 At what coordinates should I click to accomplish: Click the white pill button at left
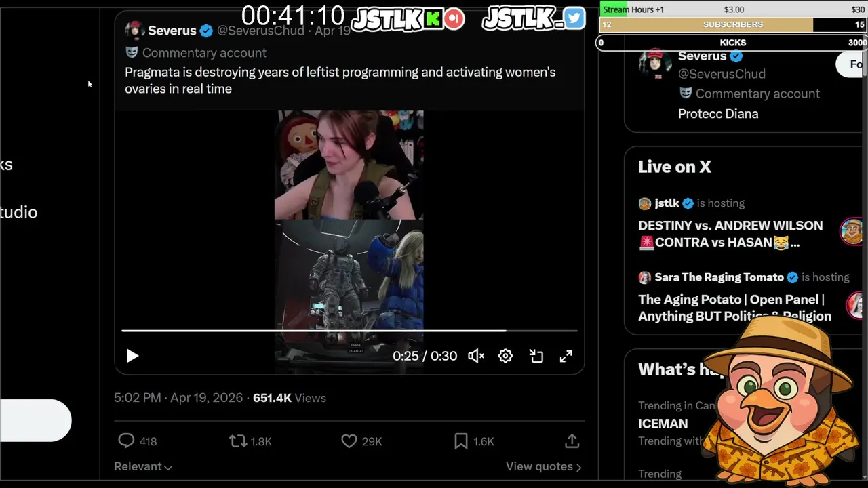pos(35,421)
